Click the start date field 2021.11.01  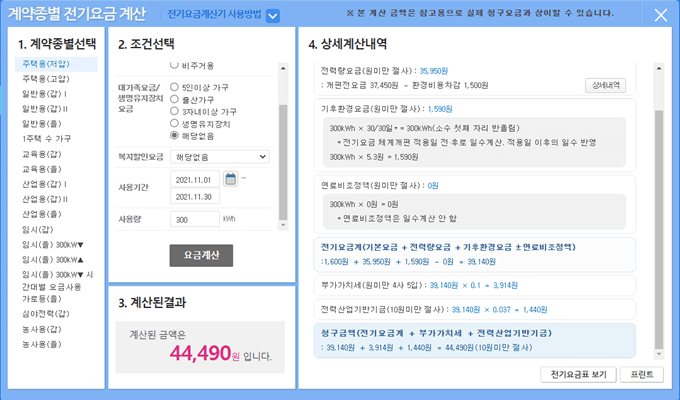(195, 179)
